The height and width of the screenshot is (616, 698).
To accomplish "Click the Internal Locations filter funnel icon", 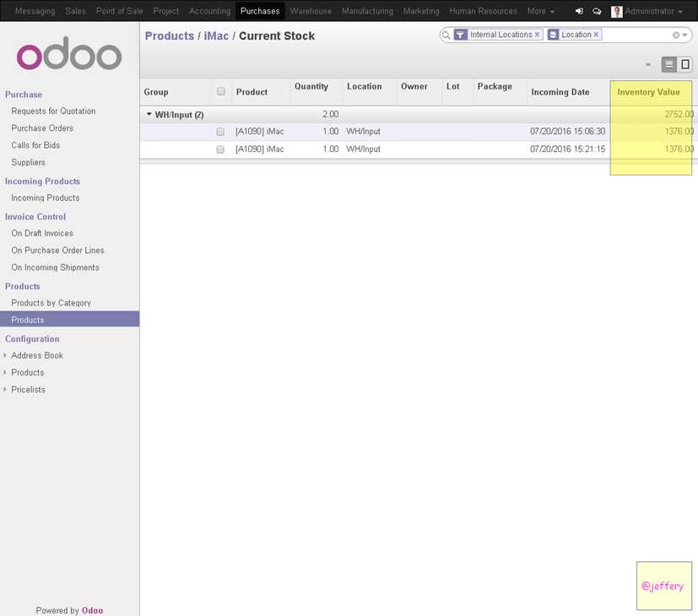I will coord(460,35).
